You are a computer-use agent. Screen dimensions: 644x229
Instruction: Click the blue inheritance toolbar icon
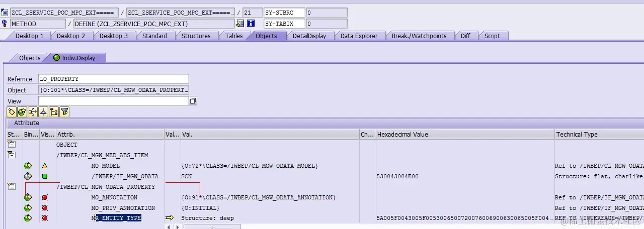coord(43,112)
